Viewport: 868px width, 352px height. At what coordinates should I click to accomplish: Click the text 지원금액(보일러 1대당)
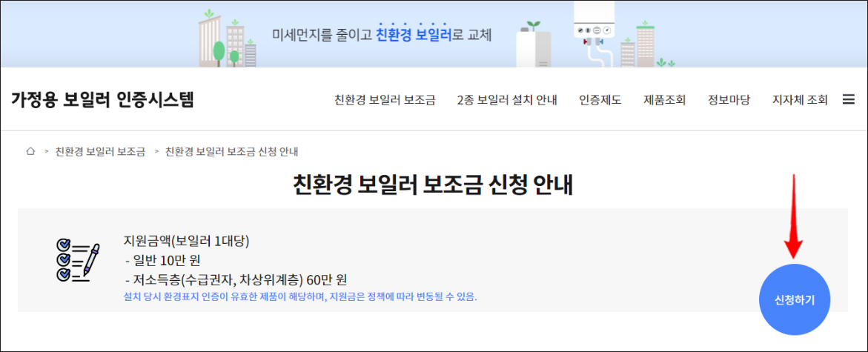click(187, 242)
